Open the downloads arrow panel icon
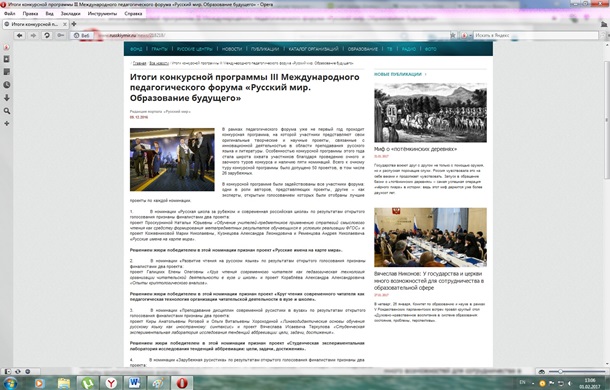This screenshot has height=390, width=610. pyautogui.click(x=7, y=98)
